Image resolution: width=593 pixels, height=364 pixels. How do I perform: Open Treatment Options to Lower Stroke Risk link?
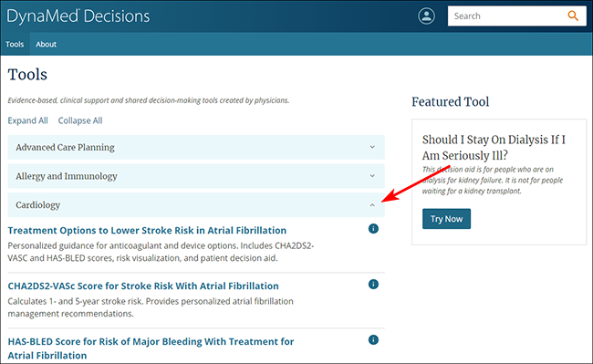click(147, 230)
